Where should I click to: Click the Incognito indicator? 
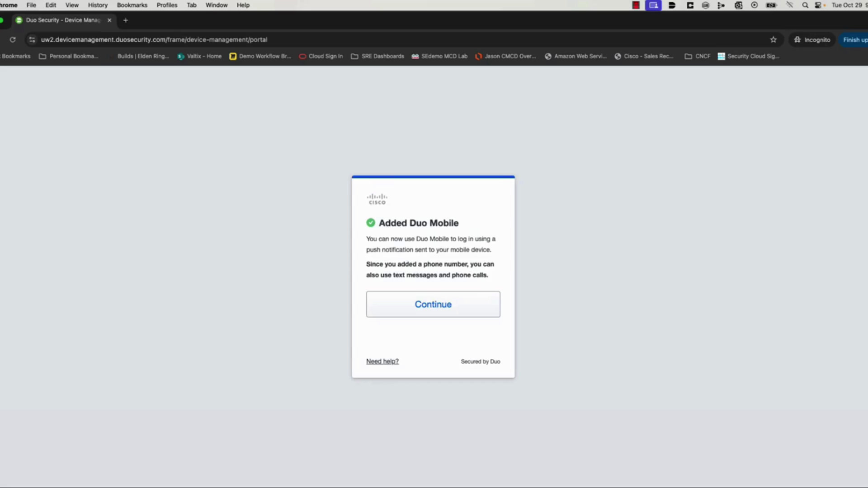(x=812, y=40)
